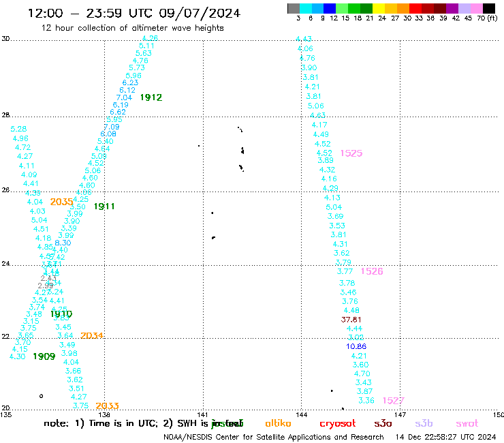The image size is (504, 443).
Task: Click the blue 10.86 wave height value
Action: point(356,346)
